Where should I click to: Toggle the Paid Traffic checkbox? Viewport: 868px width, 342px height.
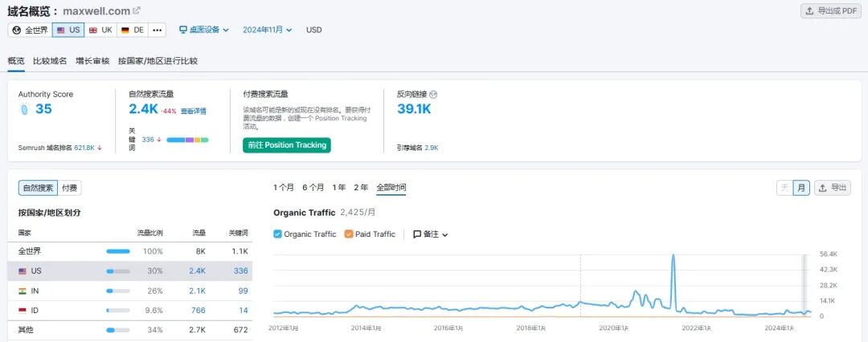[348, 234]
